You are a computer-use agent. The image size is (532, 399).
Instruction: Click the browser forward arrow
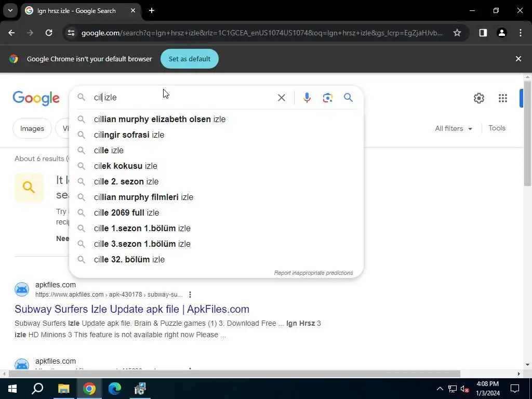(30, 33)
